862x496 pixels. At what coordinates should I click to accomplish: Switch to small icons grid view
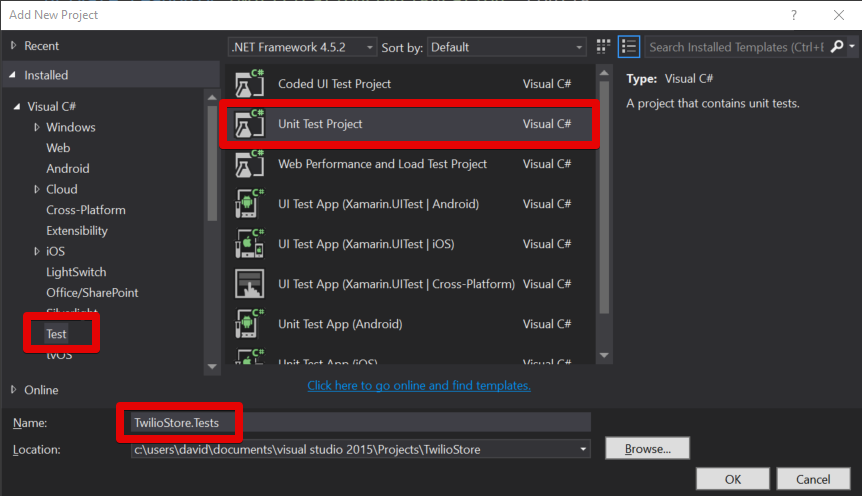[x=603, y=47]
